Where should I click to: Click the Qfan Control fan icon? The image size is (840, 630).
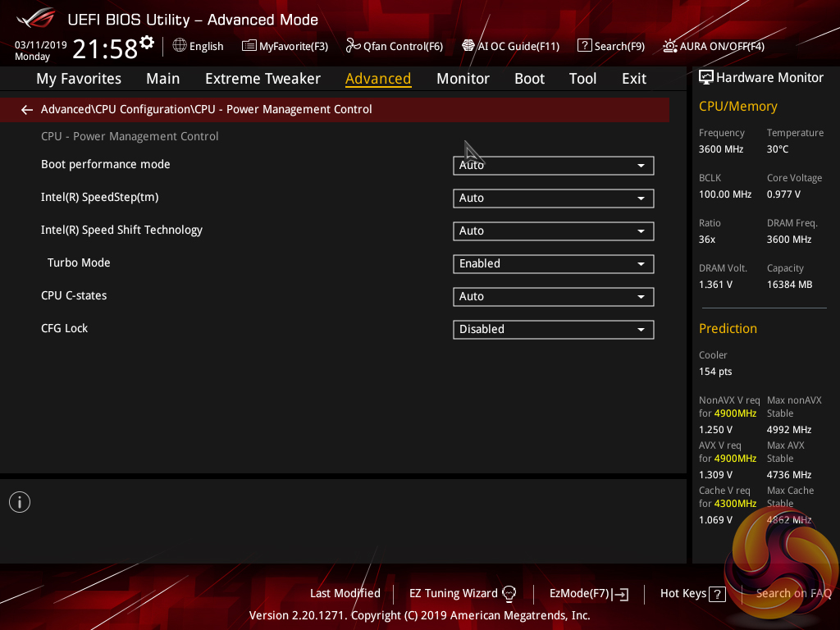click(x=353, y=46)
